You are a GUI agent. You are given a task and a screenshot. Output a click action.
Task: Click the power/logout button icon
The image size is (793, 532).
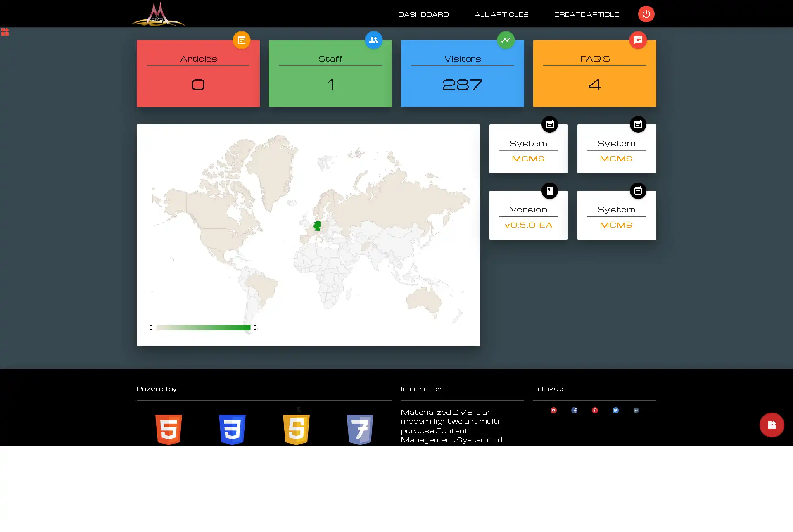646,14
